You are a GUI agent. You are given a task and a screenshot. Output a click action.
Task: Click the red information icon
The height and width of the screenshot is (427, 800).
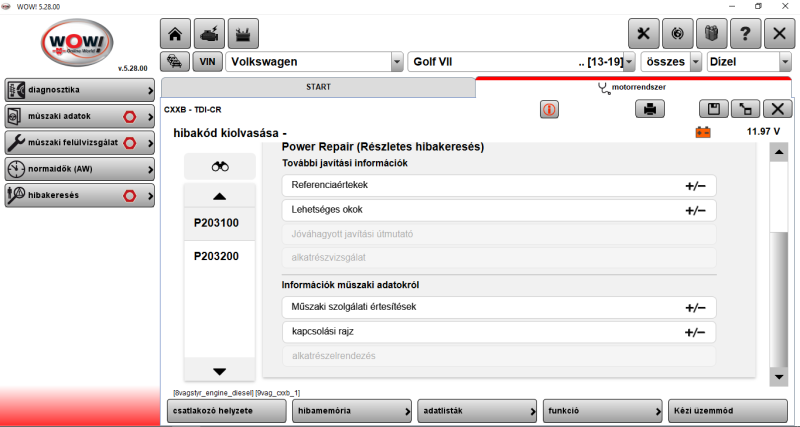coord(549,109)
